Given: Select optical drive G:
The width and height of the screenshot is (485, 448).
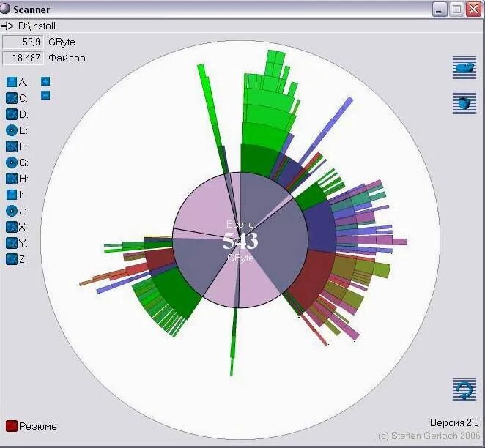Looking at the screenshot, I should tap(12, 163).
